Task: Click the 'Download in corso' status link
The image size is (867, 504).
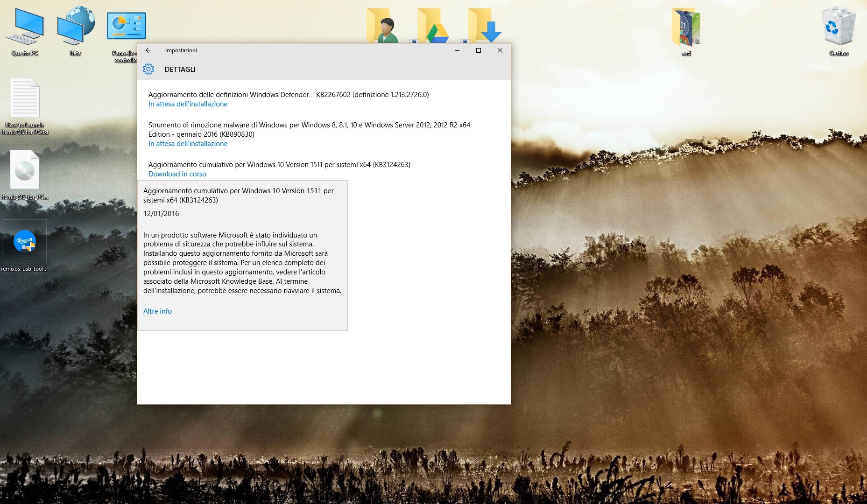Action: (x=177, y=174)
